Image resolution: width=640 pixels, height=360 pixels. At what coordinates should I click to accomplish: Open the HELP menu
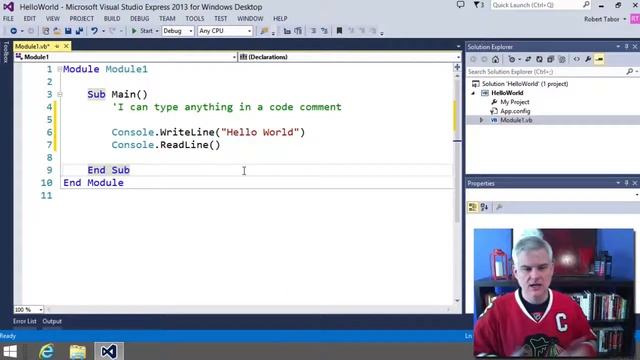pos(280,19)
